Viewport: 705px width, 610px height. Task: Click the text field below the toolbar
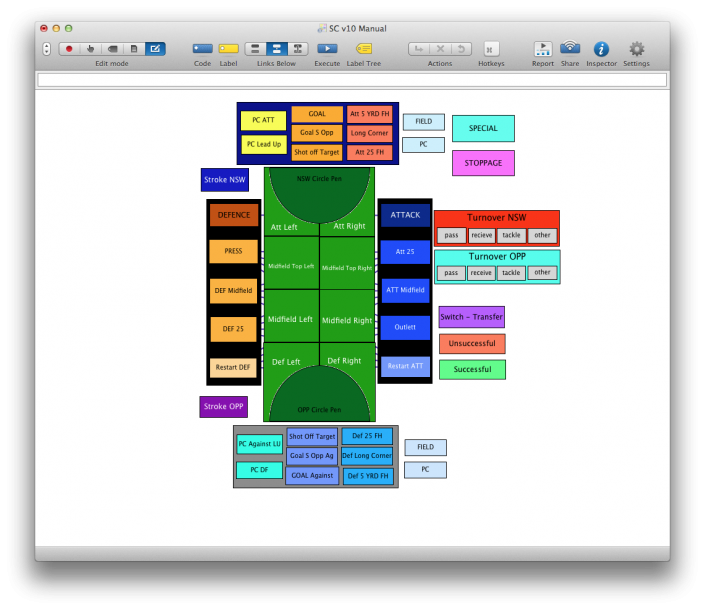click(x=352, y=79)
